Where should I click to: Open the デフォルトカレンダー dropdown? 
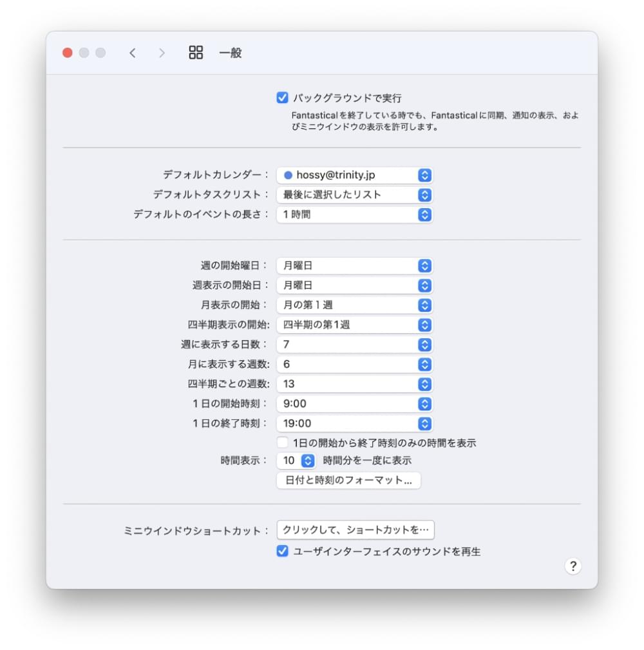tap(354, 175)
